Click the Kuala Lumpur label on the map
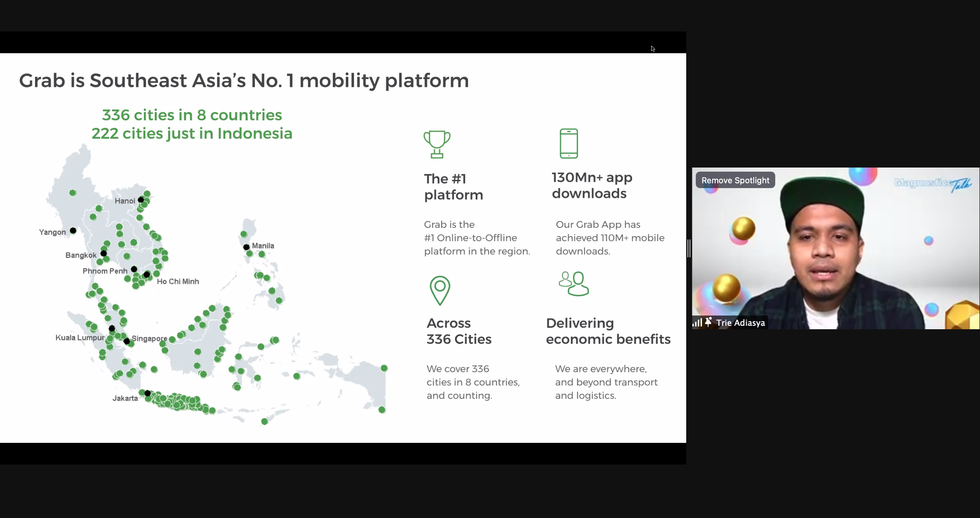 [x=80, y=337]
